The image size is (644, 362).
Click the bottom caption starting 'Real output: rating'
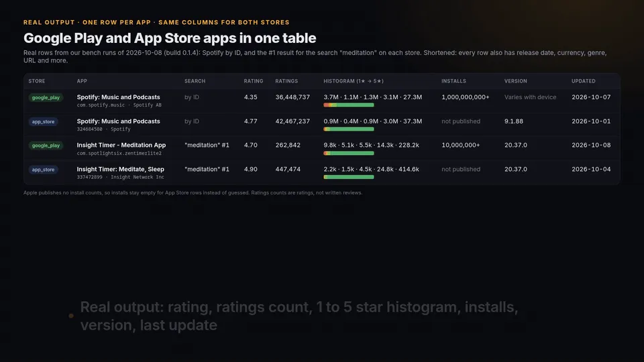point(299,316)
